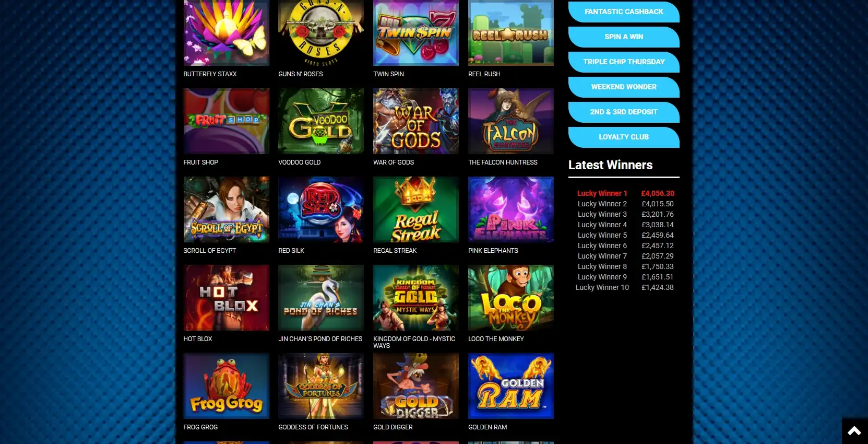This screenshot has height=444, width=868.
Task: Select the Hot Blox game thumbnail
Action: pyautogui.click(x=226, y=298)
